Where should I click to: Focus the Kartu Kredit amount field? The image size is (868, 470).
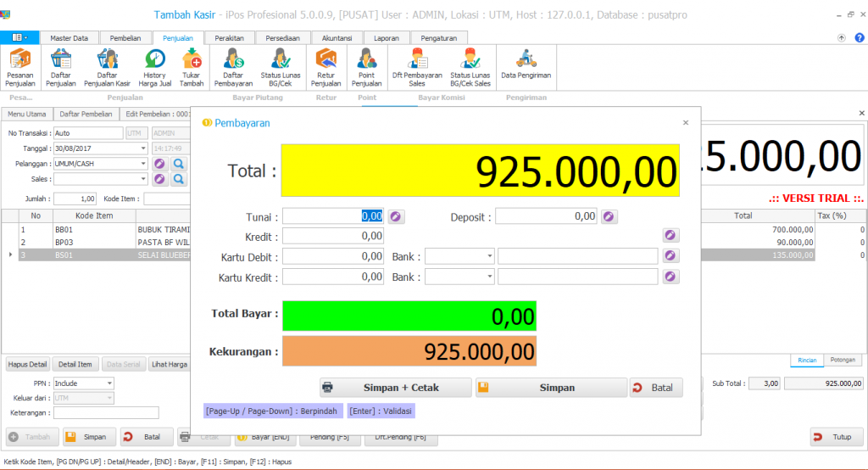pos(332,277)
